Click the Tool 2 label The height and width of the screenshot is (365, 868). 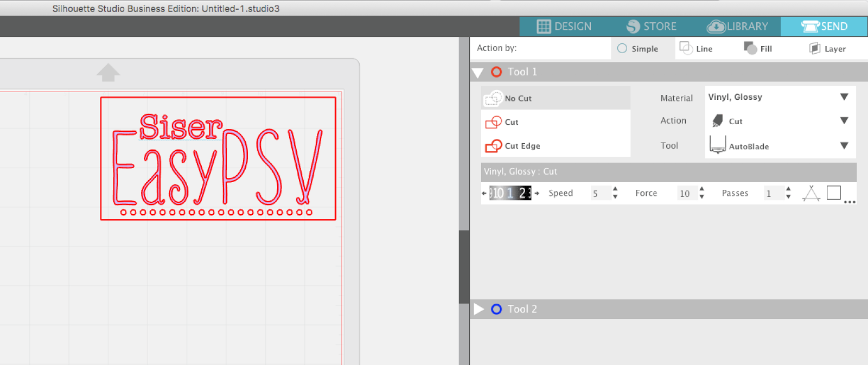(x=522, y=309)
